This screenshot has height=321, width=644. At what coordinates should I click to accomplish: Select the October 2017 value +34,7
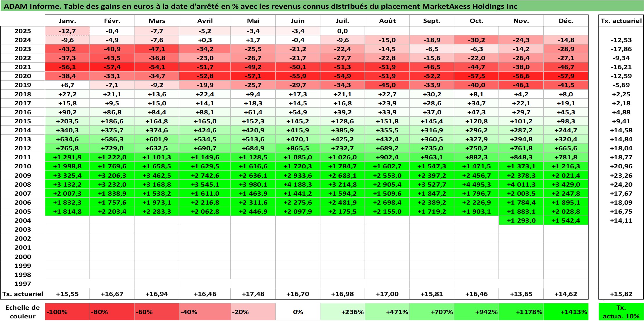(476, 103)
